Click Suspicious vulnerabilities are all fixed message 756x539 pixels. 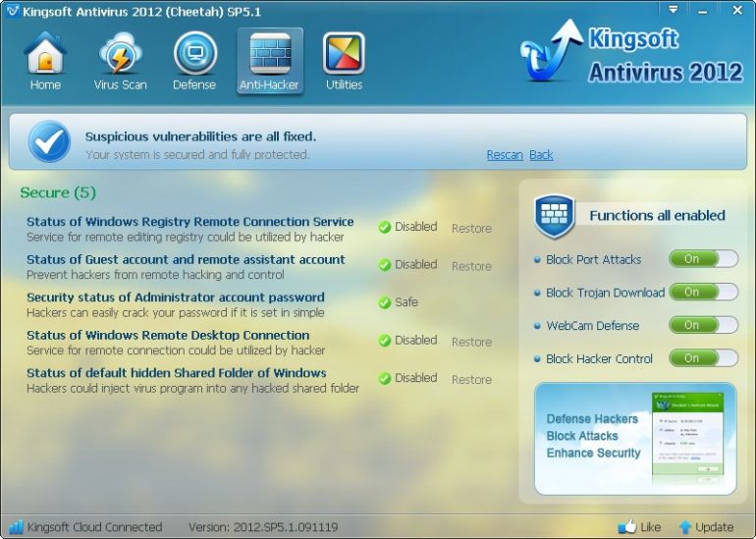coord(200,136)
